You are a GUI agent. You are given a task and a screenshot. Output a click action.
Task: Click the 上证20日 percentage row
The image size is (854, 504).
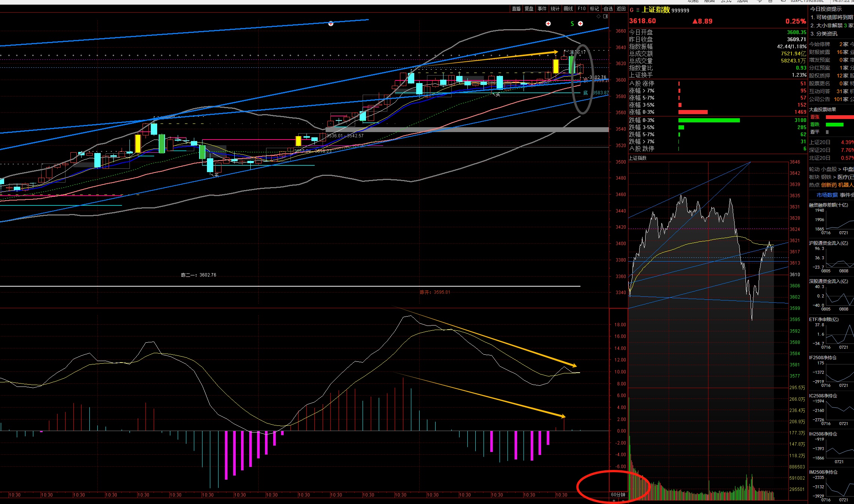(x=831, y=142)
